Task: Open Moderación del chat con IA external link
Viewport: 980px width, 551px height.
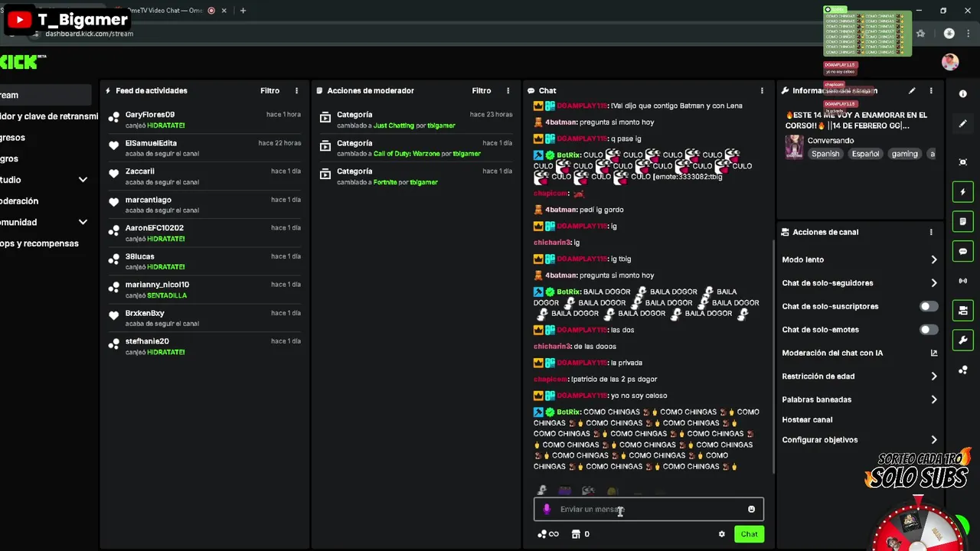Action: [933, 353]
